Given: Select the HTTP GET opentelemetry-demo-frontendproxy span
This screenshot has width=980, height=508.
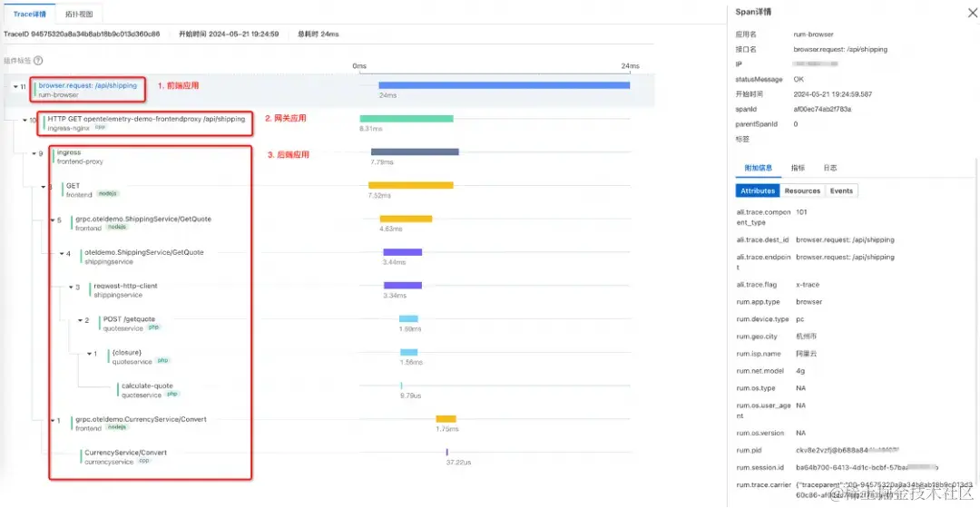Looking at the screenshot, I should tap(146, 119).
